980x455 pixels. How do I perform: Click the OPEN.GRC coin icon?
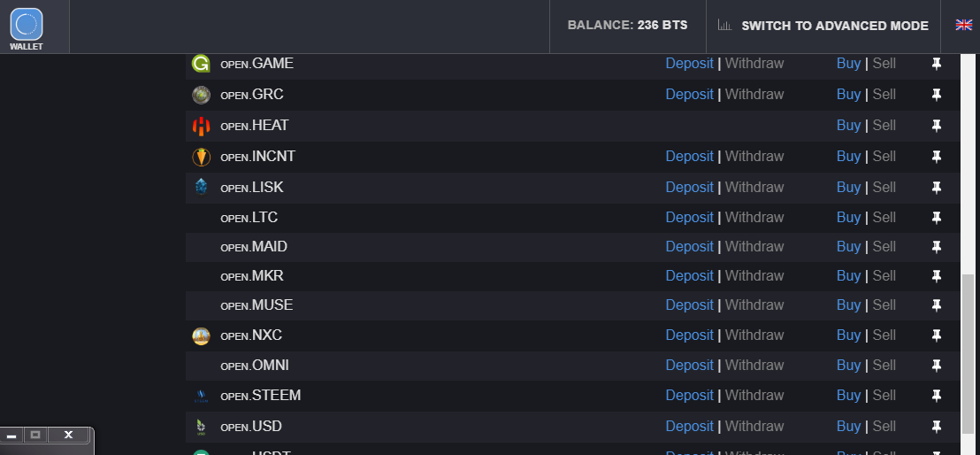point(201,95)
